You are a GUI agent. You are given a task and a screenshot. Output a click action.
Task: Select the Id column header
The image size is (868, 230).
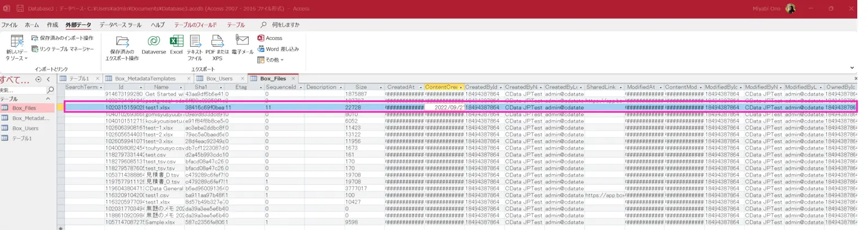click(x=125, y=87)
